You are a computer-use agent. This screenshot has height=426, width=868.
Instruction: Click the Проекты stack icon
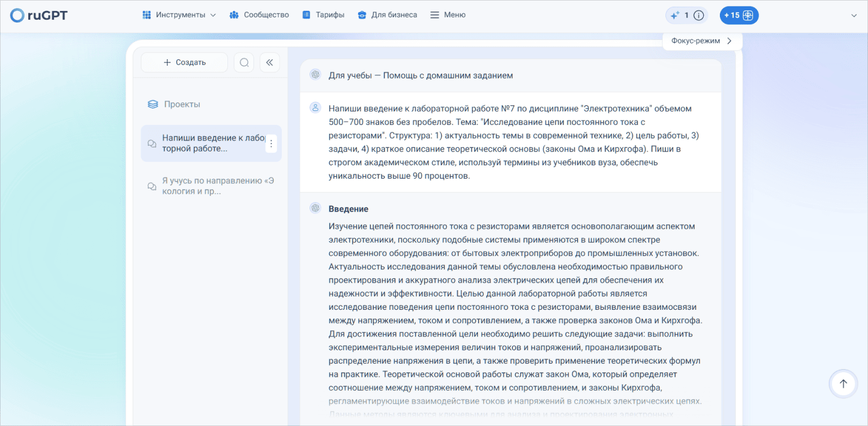click(x=153, y=105)
